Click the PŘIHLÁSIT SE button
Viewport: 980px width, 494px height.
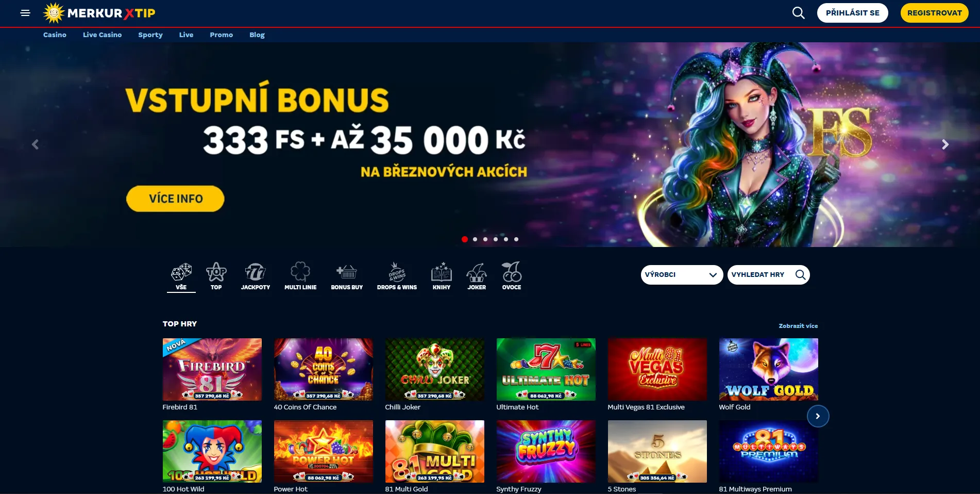pyautogui.click(x=852, y=13)
